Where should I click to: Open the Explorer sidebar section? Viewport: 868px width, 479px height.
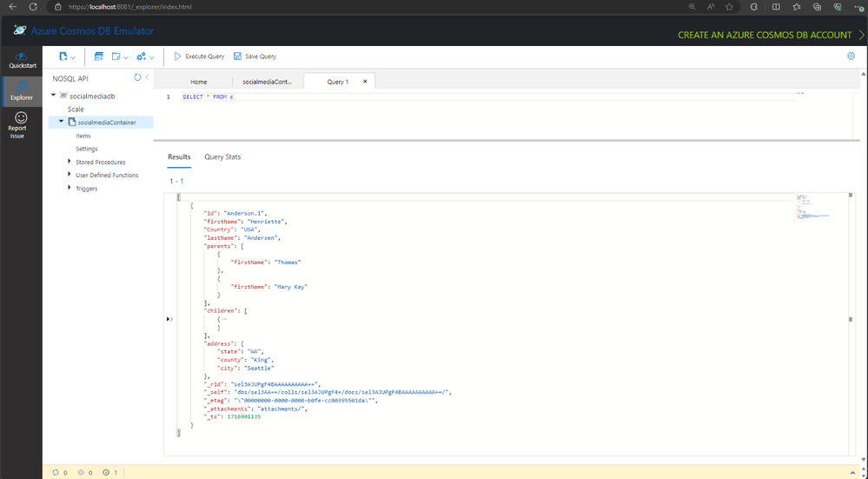22,91
